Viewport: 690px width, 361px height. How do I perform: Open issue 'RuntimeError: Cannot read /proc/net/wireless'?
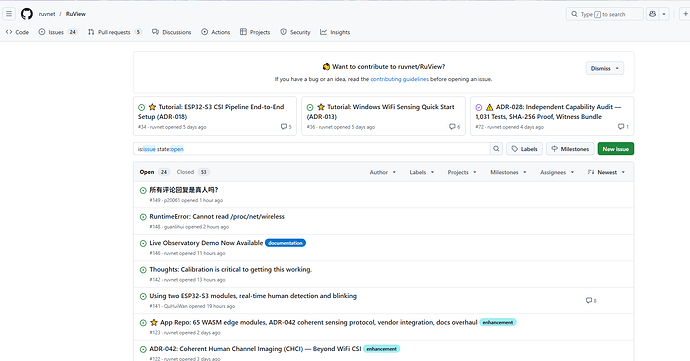point(217,217)
